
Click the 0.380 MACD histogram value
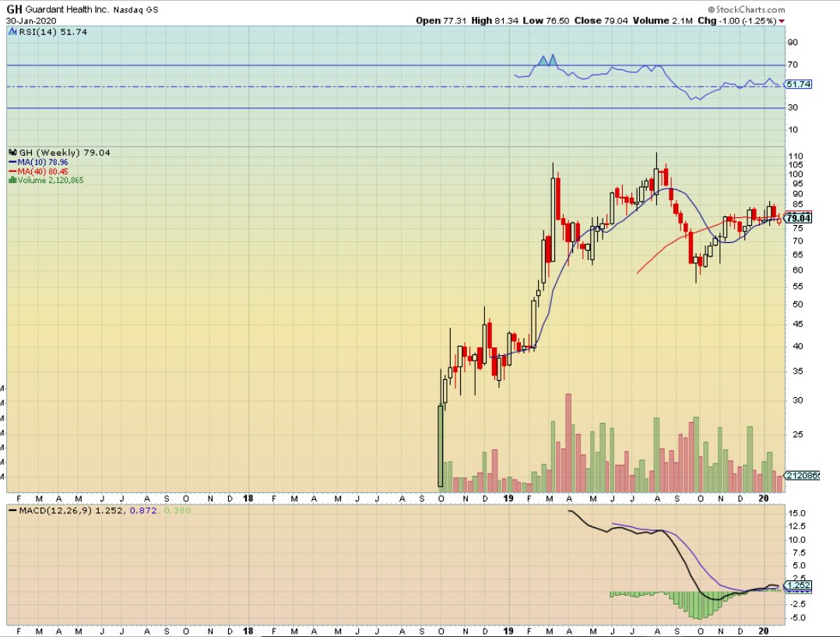(x=177, y=511)
